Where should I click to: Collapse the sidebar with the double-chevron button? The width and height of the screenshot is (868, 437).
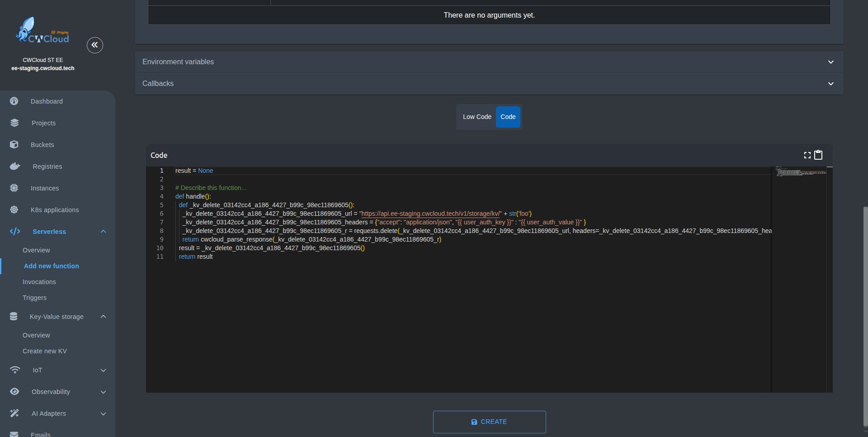coord(95,45)
